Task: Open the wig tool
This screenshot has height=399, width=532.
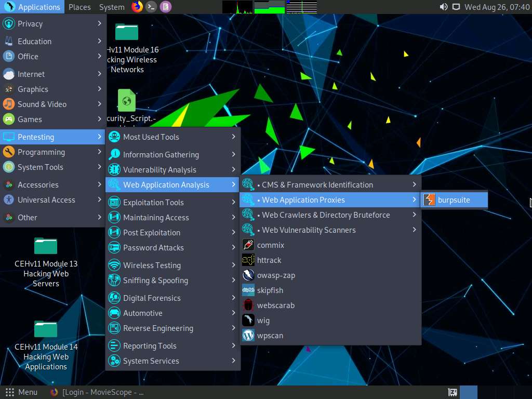Action: (x=262, y=320)
